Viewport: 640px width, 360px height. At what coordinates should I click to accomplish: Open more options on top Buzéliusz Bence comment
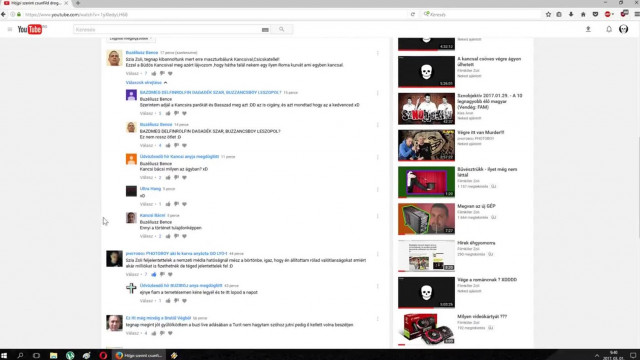pos(378,53)
